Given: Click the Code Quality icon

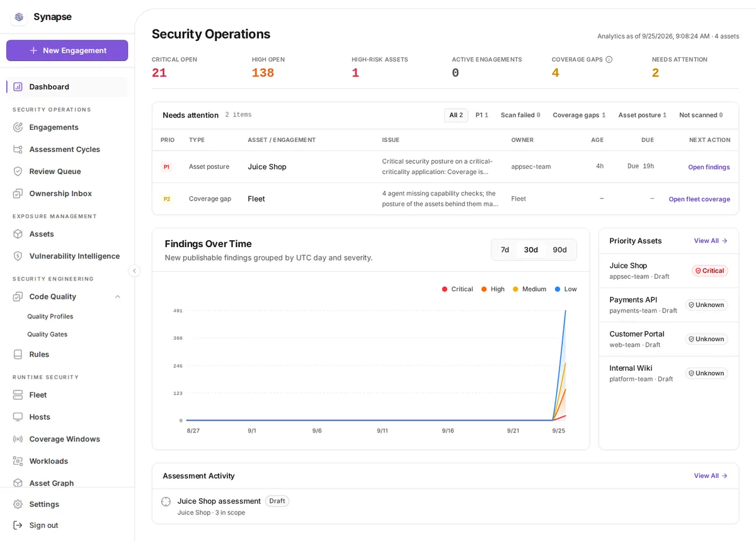Looking at the screenshot, I should pos(18,296).
